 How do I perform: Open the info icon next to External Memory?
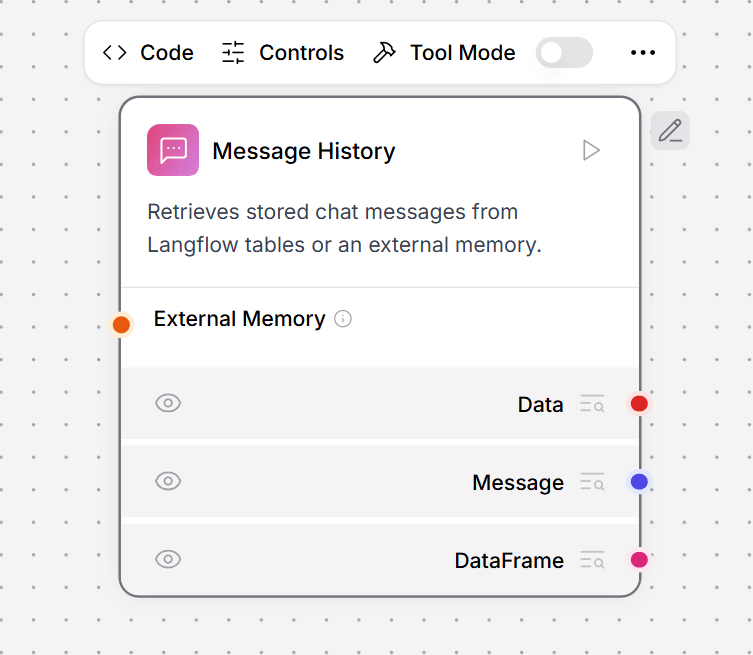(343, 319)
